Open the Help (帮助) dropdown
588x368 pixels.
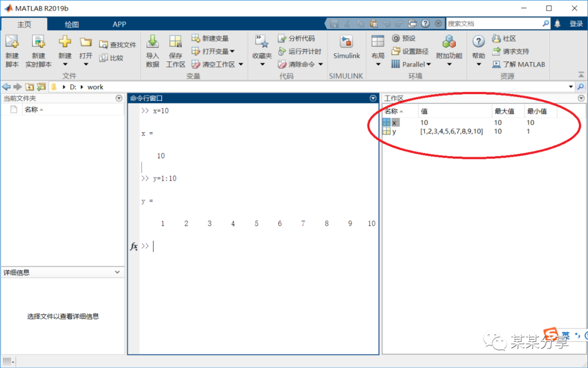pos(479,65)
